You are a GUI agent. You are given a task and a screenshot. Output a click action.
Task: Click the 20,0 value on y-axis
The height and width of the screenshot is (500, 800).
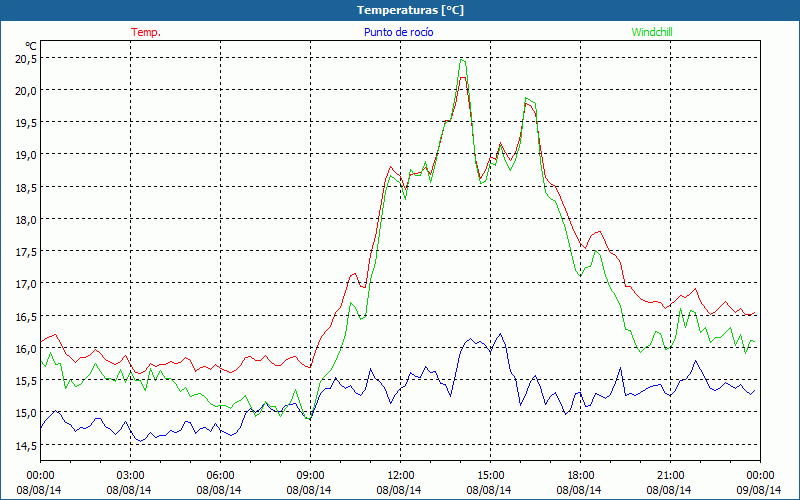[x=26, y=91]
